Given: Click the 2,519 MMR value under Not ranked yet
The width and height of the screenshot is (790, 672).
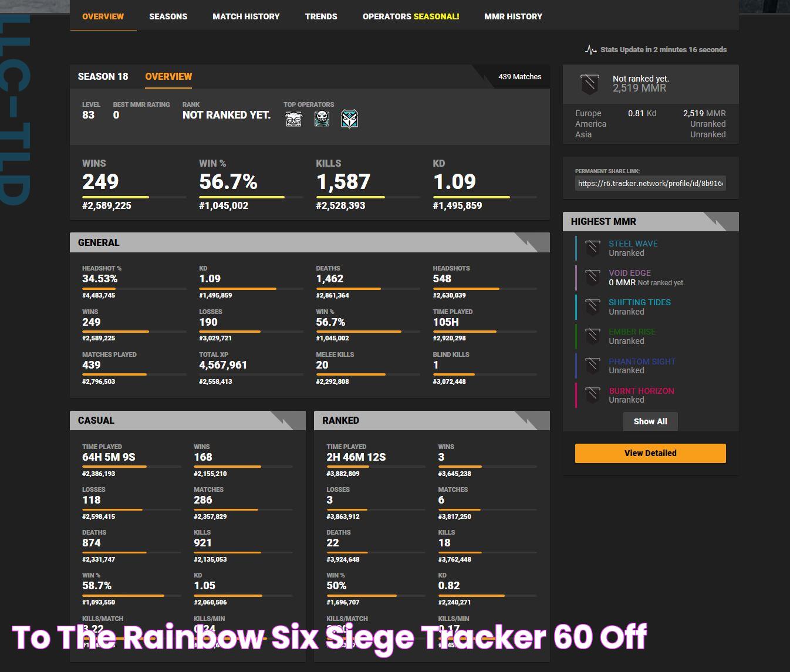Looking at the screenshot, I should coord(639,88).
